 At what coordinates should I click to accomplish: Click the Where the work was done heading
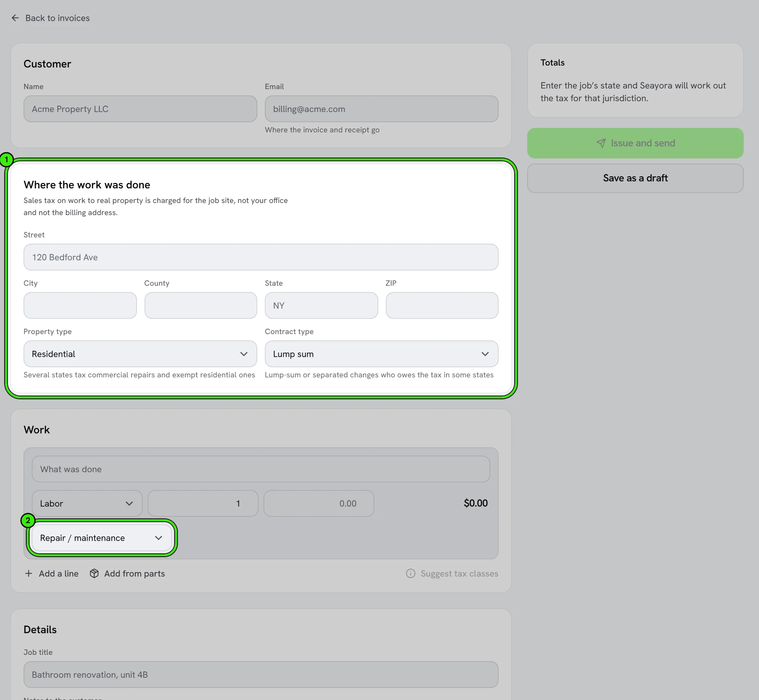(x=87, y=185)
